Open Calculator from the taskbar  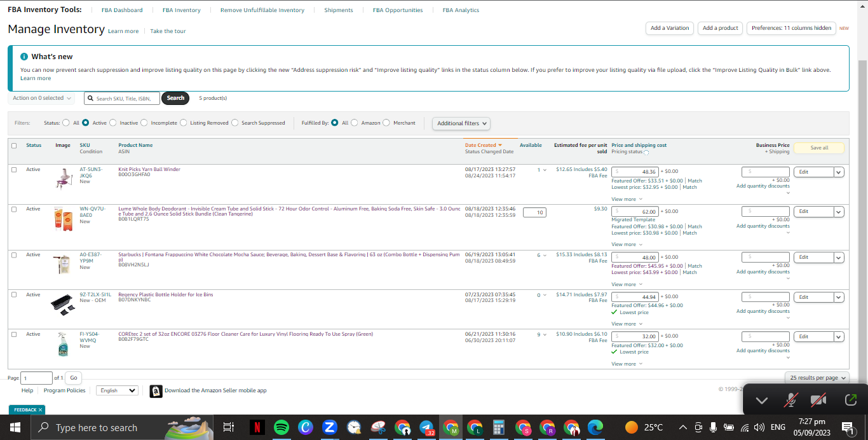pyautogui.click(x=499, y=427)
